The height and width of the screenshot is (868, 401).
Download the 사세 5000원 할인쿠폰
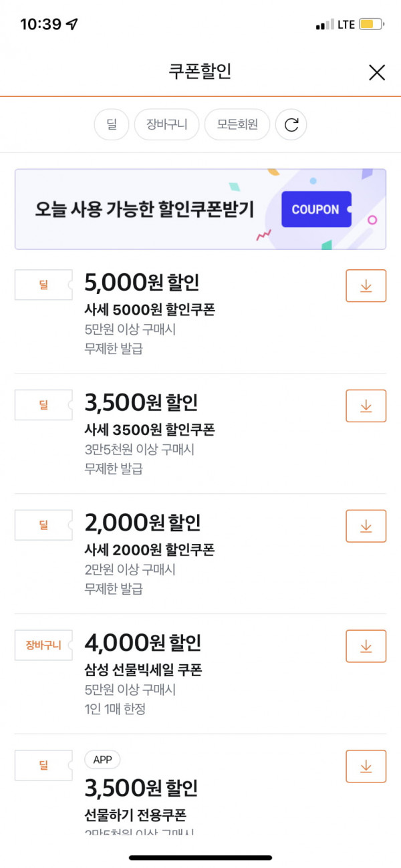[366, 286]
